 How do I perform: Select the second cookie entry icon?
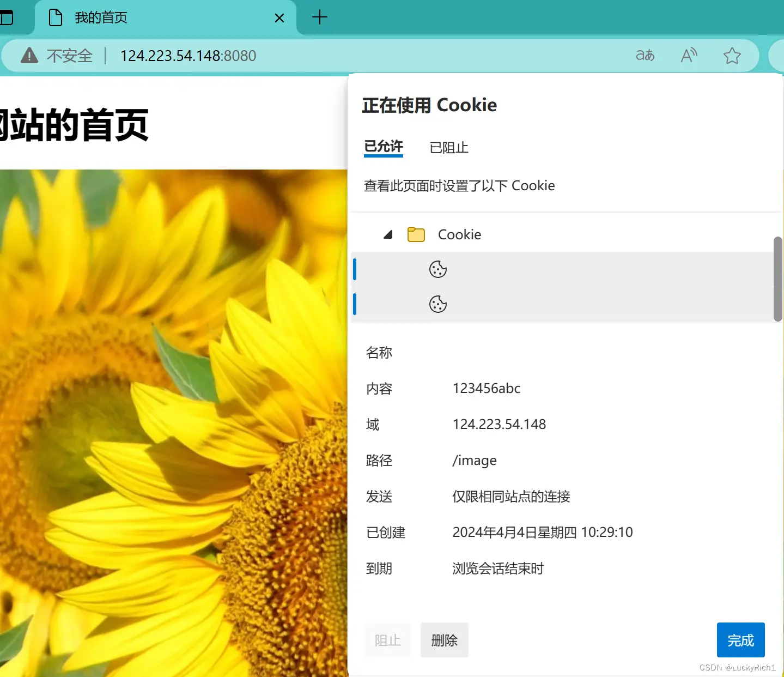tap(438, 304)
